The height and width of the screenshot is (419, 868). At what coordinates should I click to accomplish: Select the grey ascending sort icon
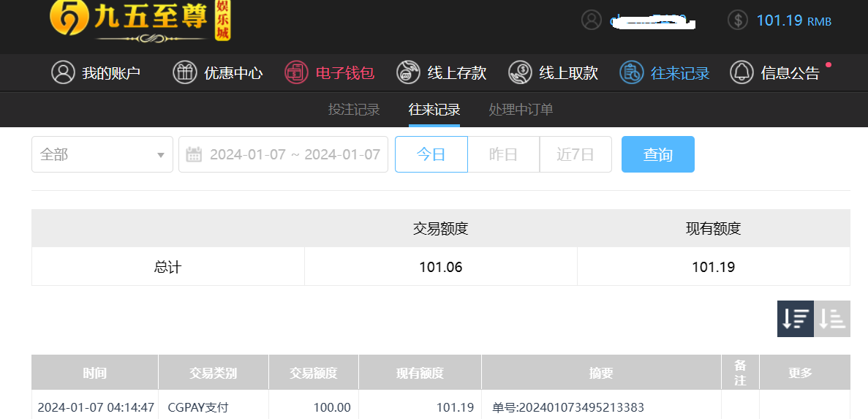tap(832, 318)
